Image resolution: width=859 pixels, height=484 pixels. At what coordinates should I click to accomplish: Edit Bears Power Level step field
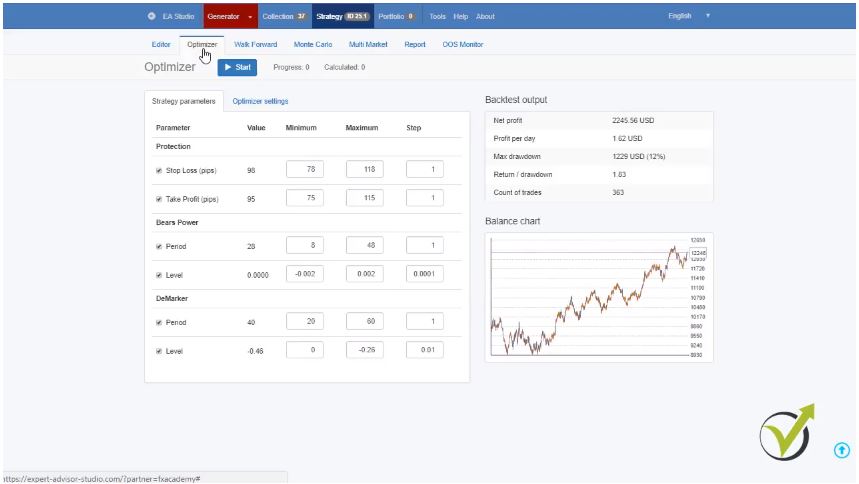425,274
